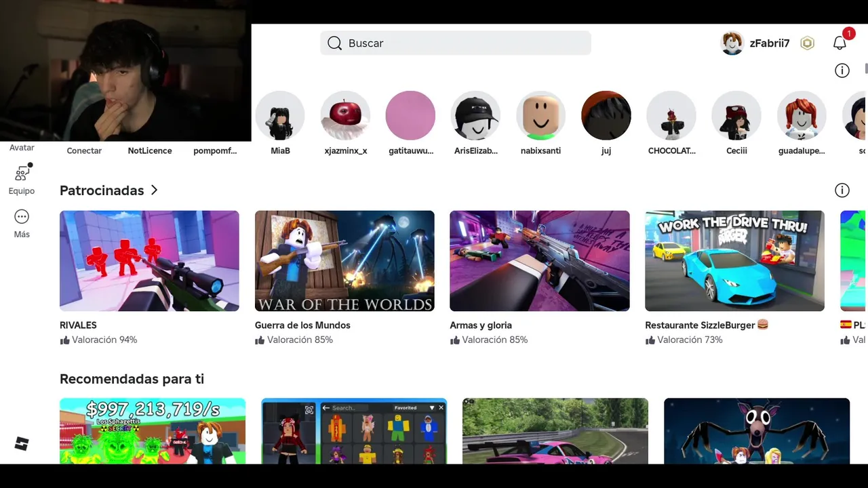Open Armas y gloria thumbnail
This screenshot has height=488, width=868.
point(540,261)
